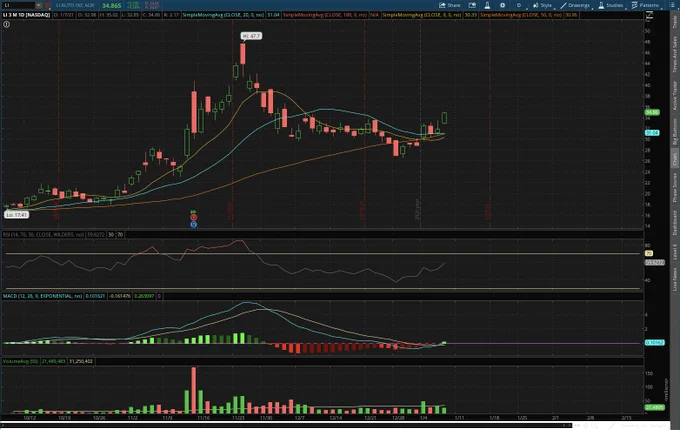Click the cyan MACD value tag on axis
Viewport: 680px width, 430px height.
click(x=654, y=342)
